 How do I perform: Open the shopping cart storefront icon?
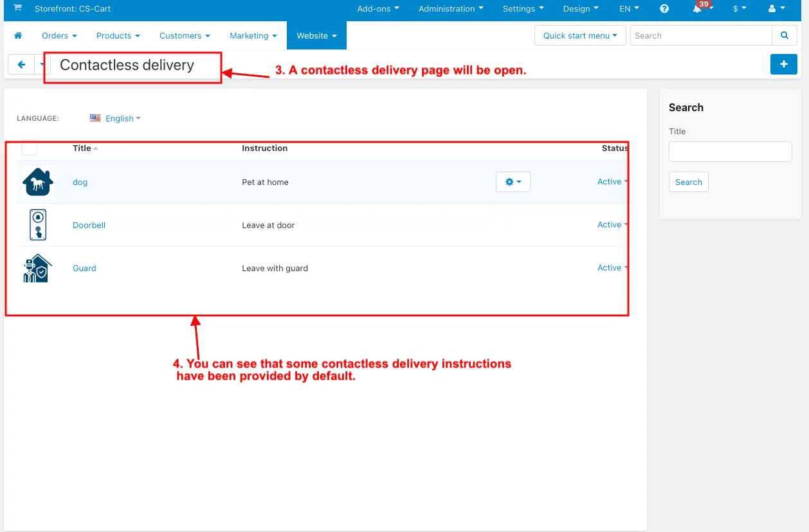point(17,8)
